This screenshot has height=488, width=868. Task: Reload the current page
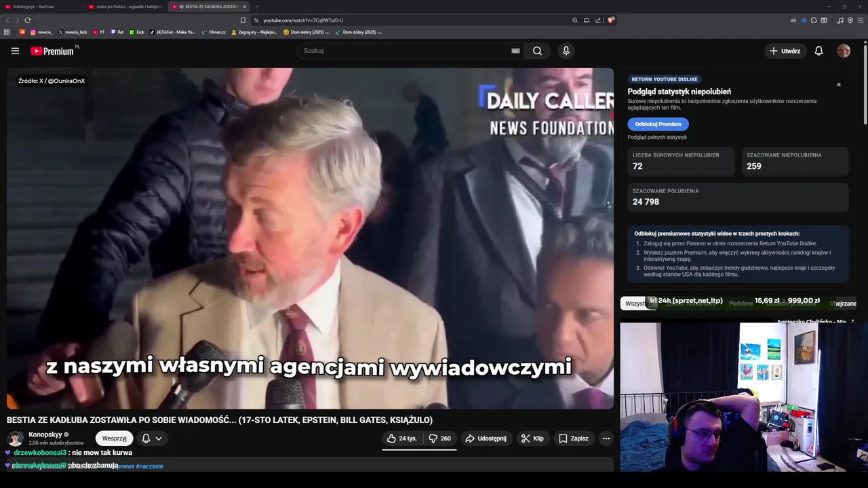(28, 20)
